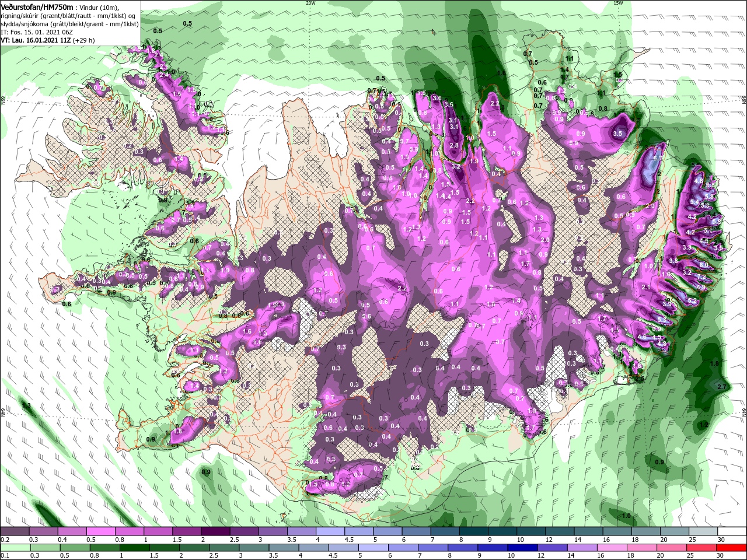
Task: Click the 0.1 pale green swatch in lower legend
Action: tap(15, 548)
